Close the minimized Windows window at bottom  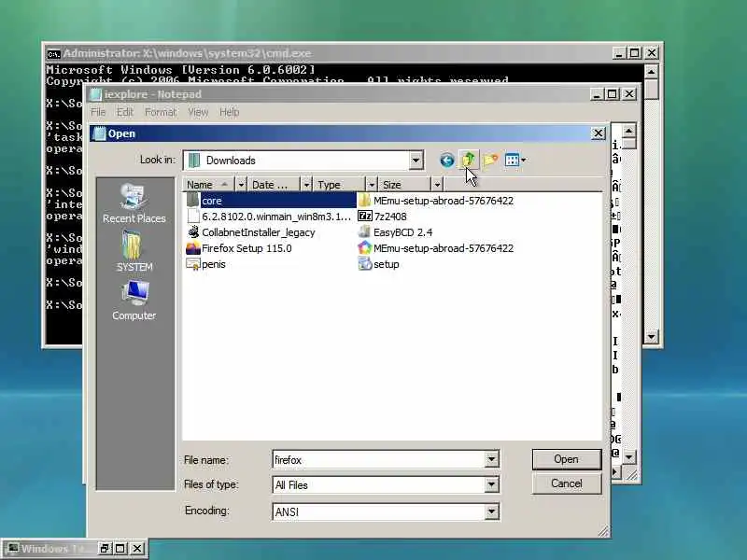[137, 549]
